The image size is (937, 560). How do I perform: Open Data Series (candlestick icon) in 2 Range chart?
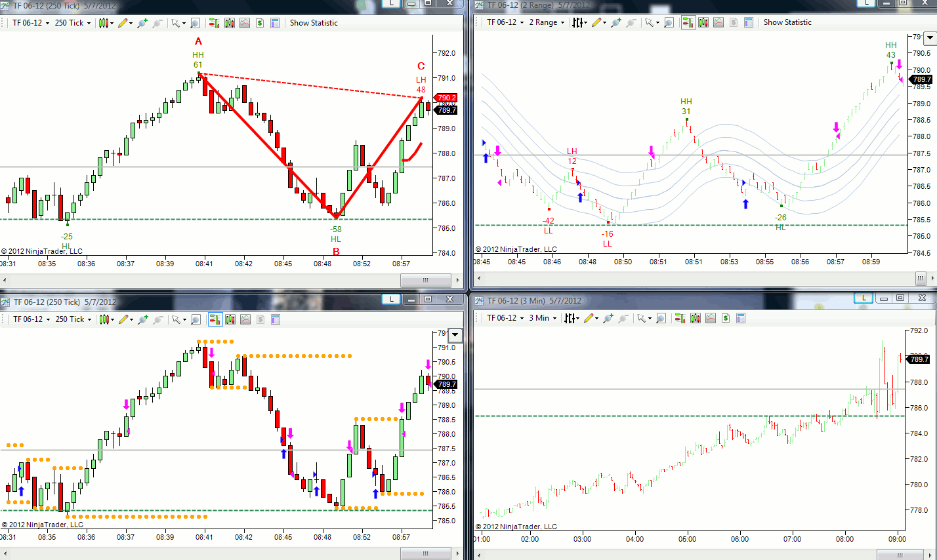[703, 22]
